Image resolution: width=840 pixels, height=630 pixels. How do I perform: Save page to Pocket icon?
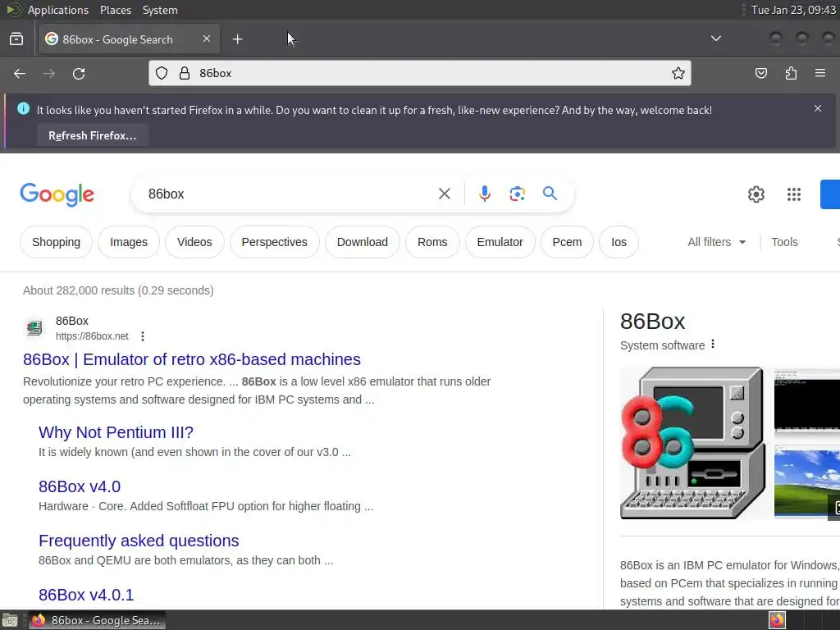tap(760, 73)
